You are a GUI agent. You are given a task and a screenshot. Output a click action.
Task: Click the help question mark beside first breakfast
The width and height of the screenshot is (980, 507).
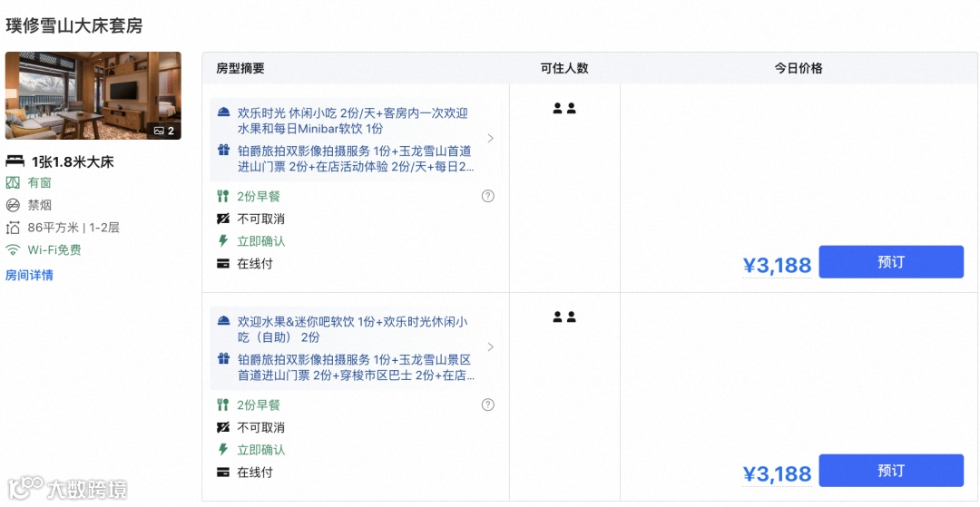(x=488, y=196)
